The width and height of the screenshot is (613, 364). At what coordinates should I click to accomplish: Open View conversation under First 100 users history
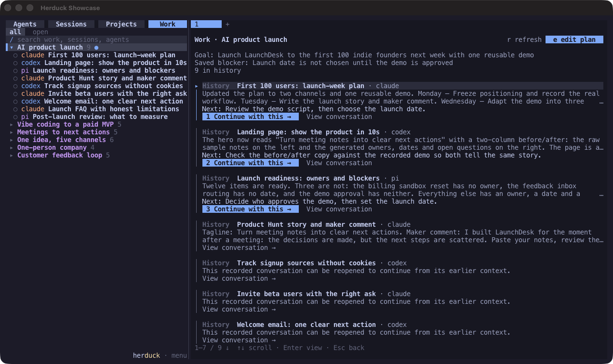pos(339,117)
